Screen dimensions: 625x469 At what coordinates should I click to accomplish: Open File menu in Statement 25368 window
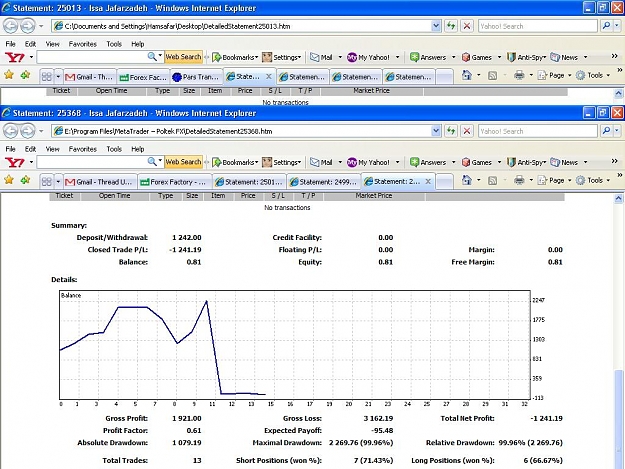[x=10, y=149]
